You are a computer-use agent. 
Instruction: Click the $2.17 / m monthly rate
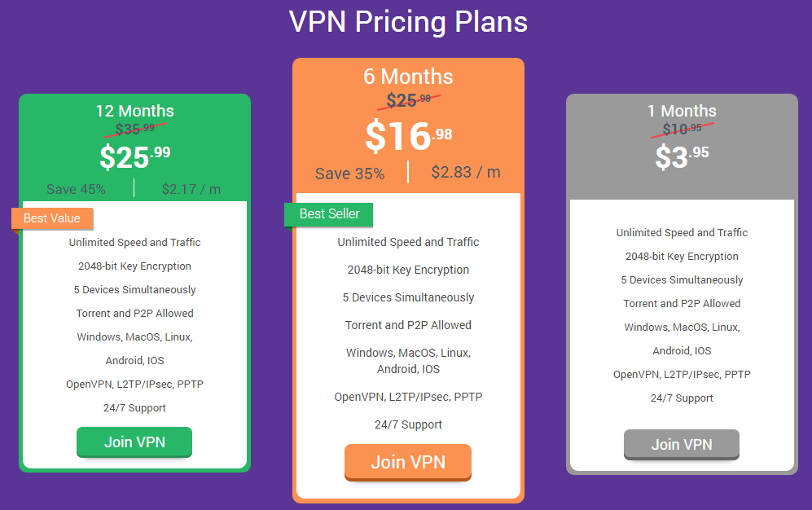click(191, 189)
